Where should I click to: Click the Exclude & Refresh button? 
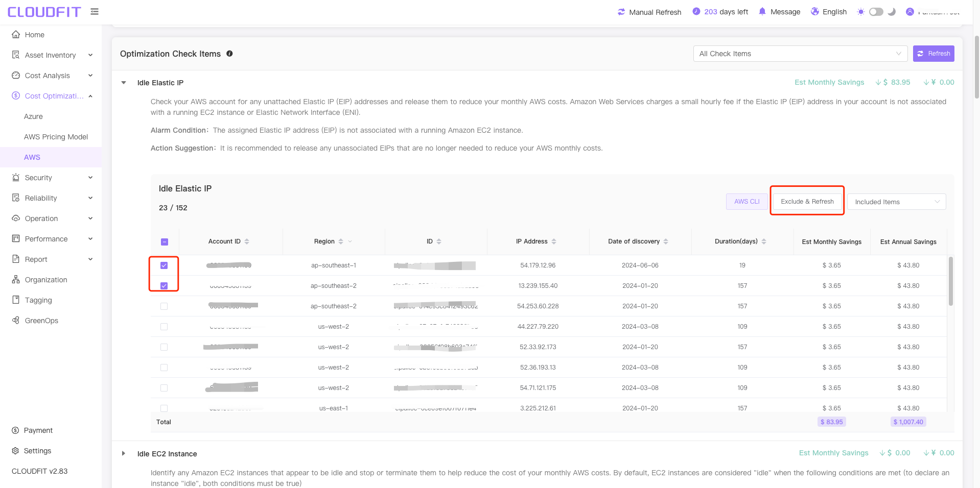pos(807,202)
